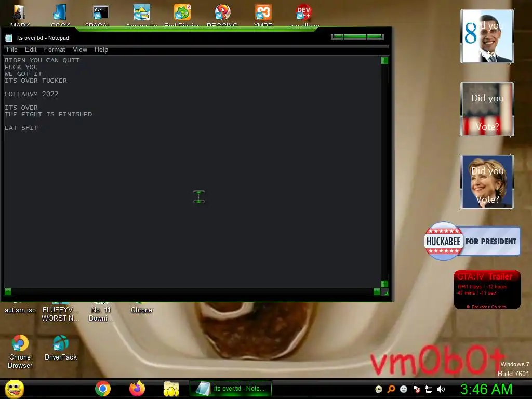Click the white round face tray icon

404,389
